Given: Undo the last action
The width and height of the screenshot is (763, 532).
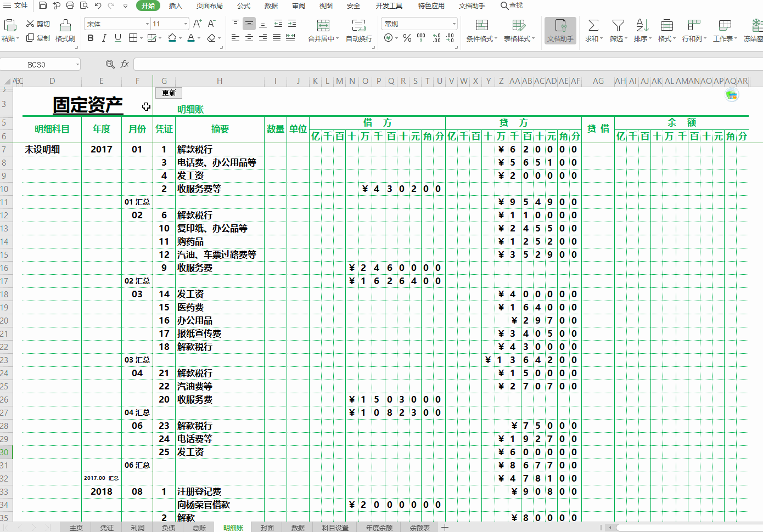Looking at the screenshot, I should click(98, 5).
